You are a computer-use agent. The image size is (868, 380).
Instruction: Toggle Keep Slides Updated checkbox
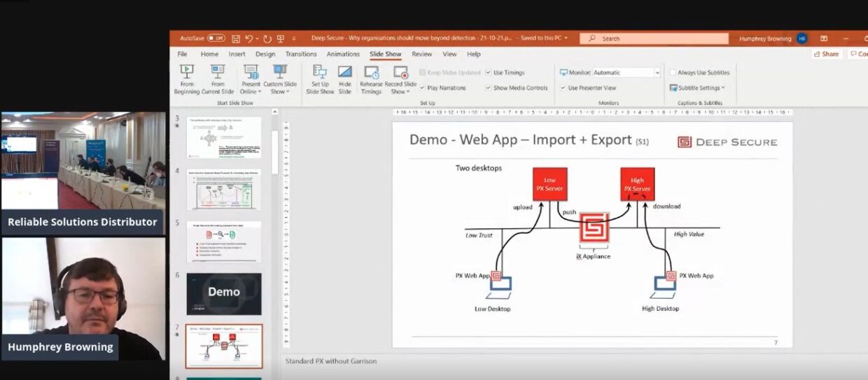(422, 72)
